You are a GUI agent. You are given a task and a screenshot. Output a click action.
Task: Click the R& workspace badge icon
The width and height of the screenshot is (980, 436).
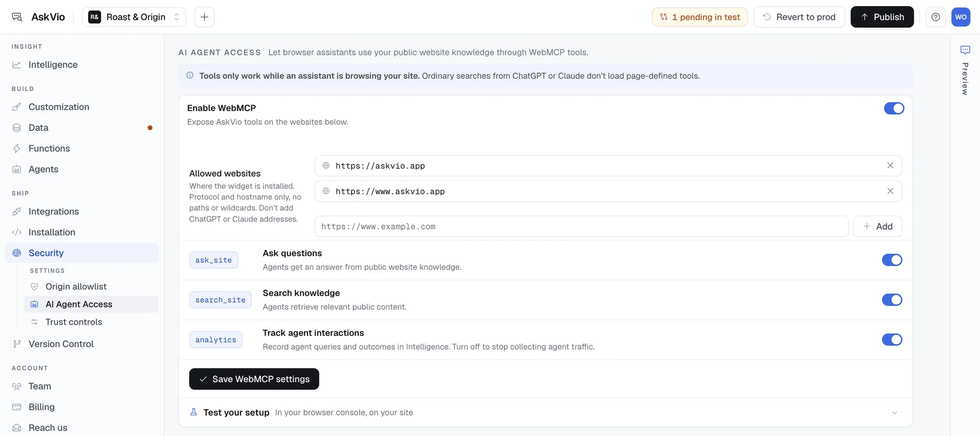click(95, 17)
